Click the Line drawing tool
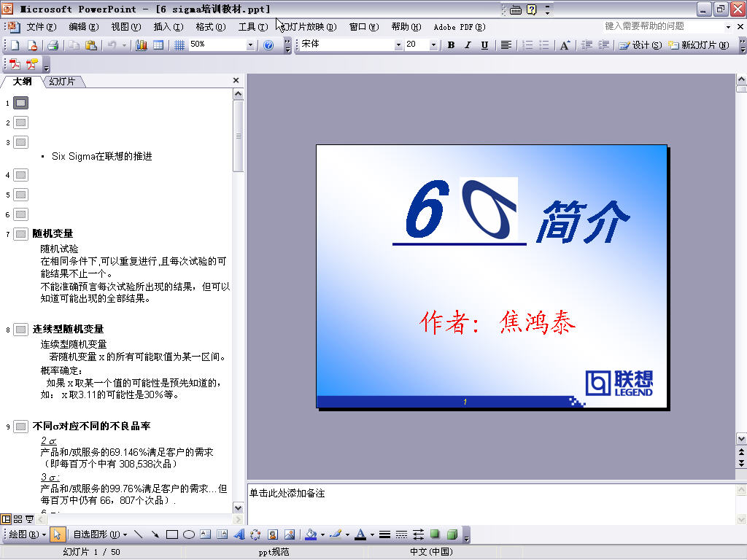This screenshot has height=560, width=747. [x=138, y=534]
